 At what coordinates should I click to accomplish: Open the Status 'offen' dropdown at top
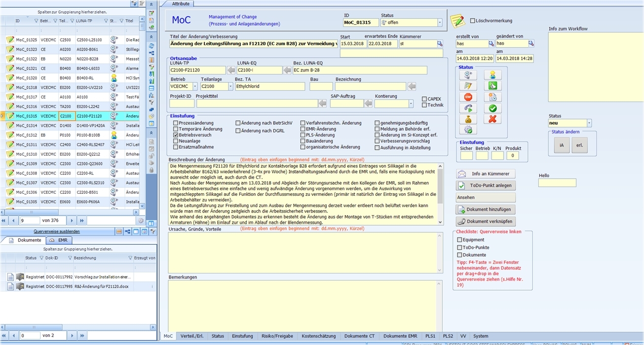439,23
